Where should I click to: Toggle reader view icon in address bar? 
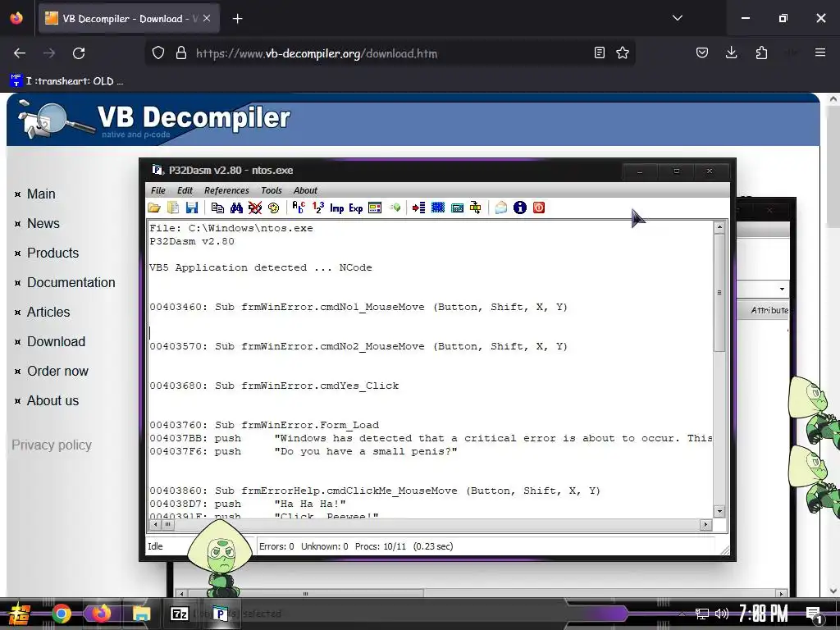point(600,52)
